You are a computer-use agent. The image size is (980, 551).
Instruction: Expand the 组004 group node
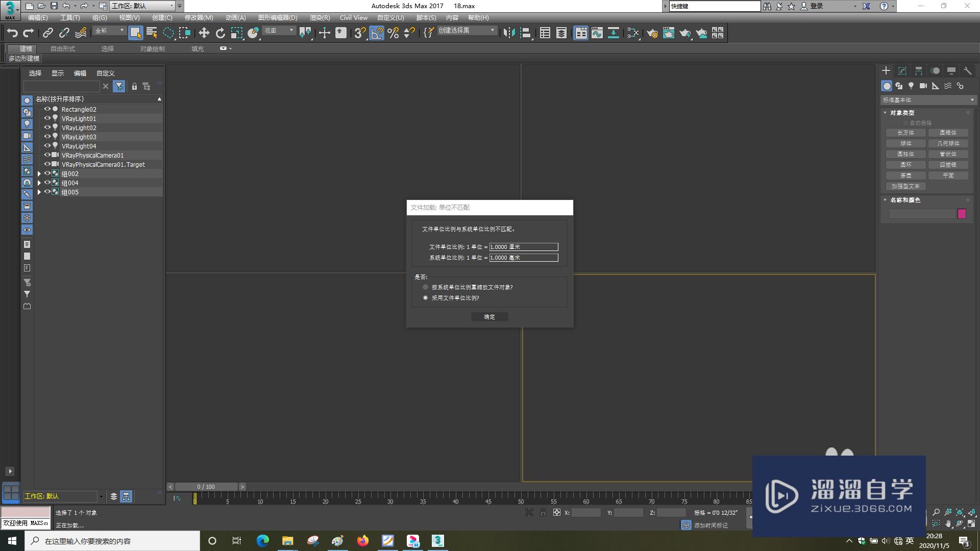click(x=39, y=183)
